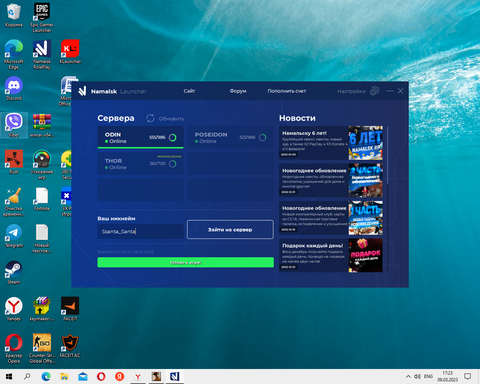Open Opera from the taskbar

click(101, 377)
